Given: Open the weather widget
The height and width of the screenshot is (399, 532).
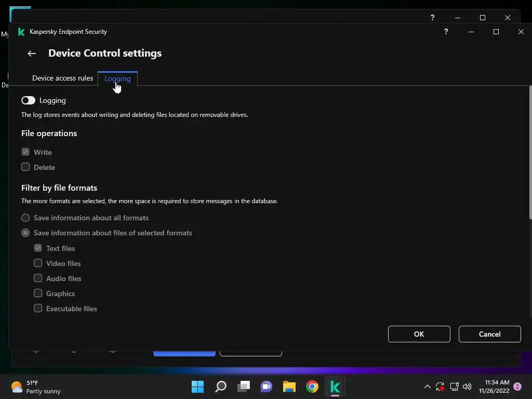Looking at the screenshot, I should coord(36,387).
